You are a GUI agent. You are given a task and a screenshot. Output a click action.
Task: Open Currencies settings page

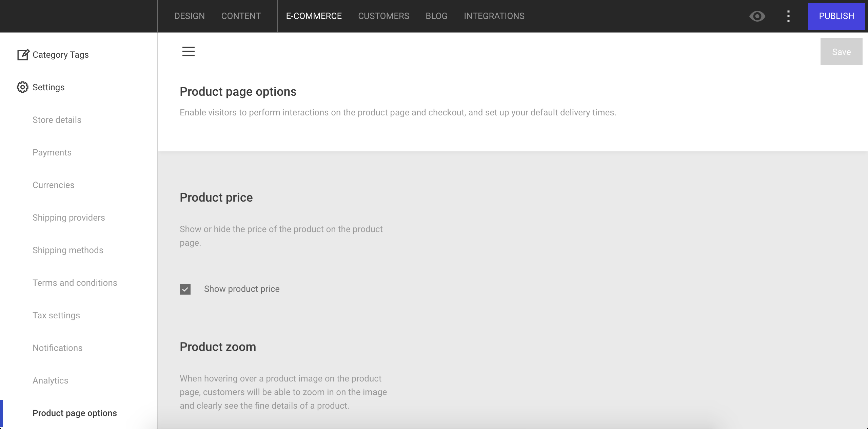click(53, 185)
